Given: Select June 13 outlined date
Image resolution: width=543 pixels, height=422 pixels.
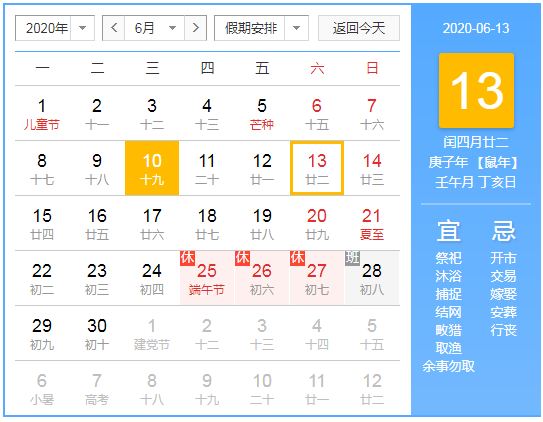Looking at the screenshot, I should pyautogui.click(x=317, y=168).
